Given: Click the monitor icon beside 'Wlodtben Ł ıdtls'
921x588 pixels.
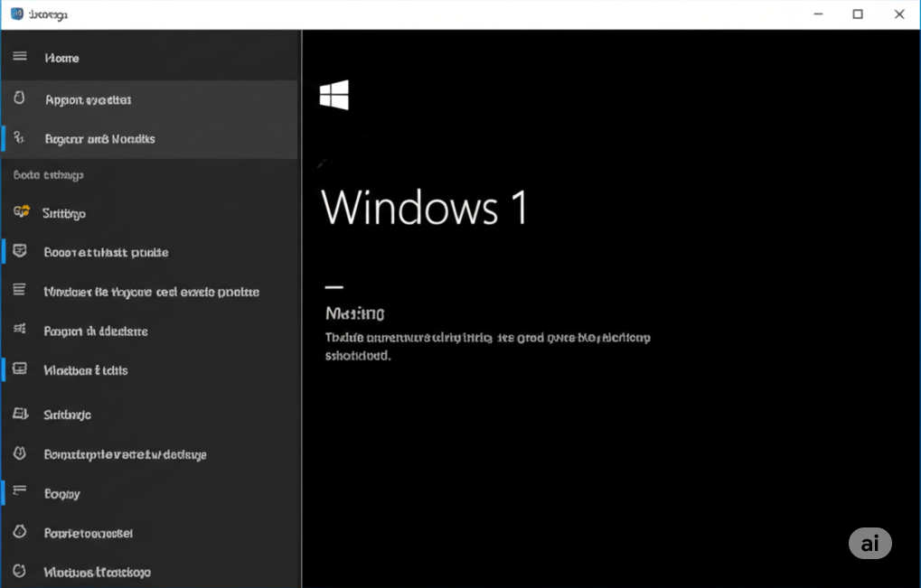Looking at the screenshot, I should click(20, 369).
